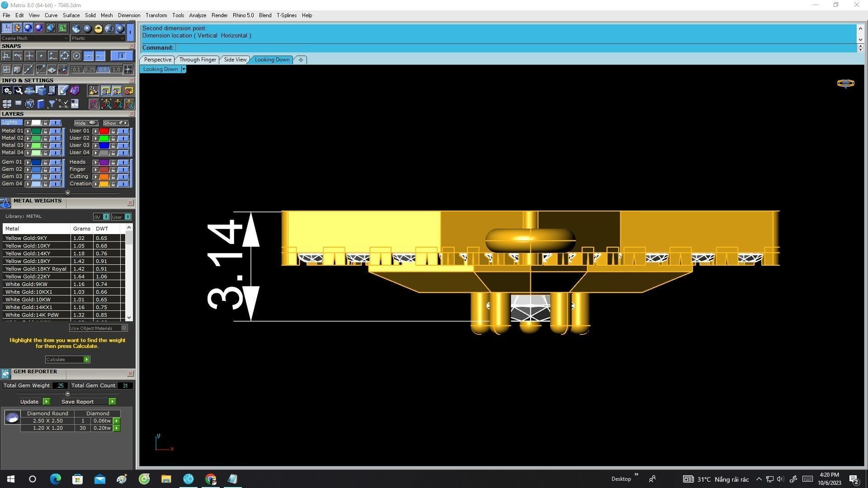Open the Plastic material dropdown
Screen dimensions: 868x488
(122, 38)
